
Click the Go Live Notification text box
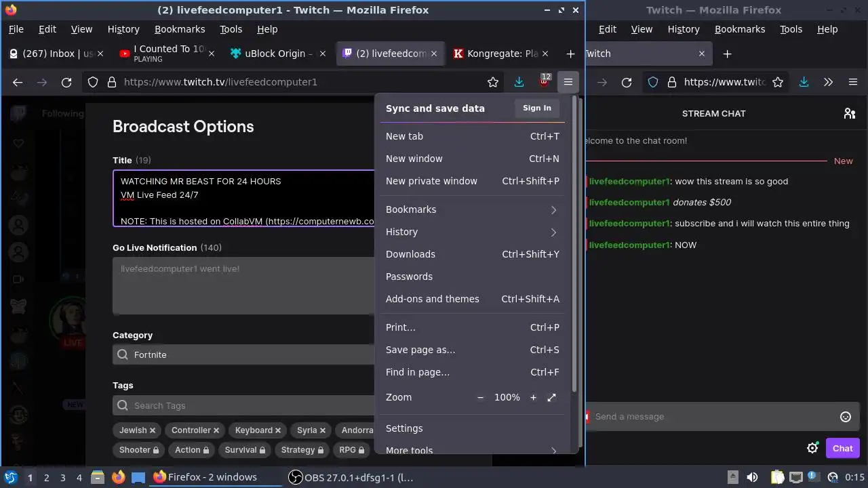click(244, 285)
